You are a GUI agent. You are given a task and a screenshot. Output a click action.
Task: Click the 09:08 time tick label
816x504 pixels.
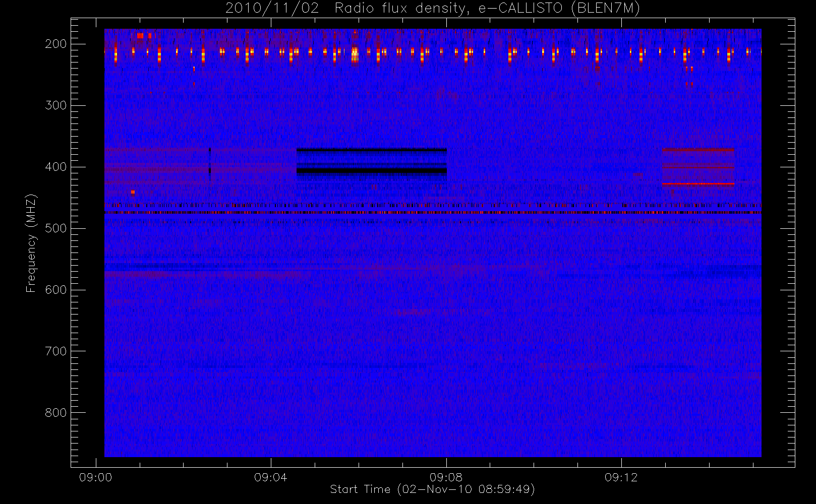446,477
